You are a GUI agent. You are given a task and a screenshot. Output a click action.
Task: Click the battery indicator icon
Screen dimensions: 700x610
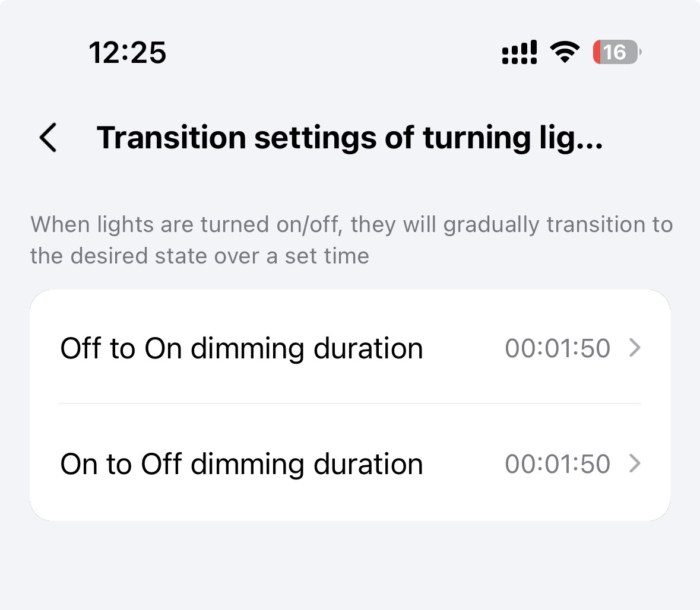pos(617,53)
